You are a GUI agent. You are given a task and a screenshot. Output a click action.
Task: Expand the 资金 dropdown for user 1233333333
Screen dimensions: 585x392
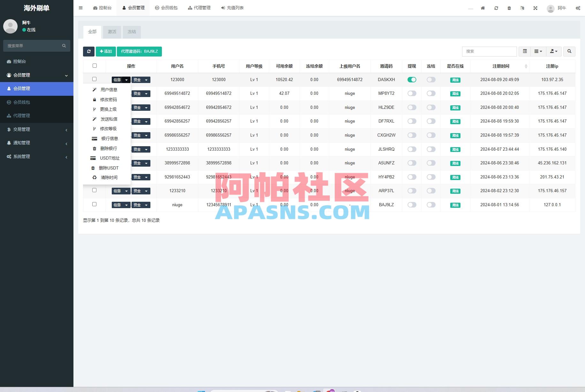141,149
